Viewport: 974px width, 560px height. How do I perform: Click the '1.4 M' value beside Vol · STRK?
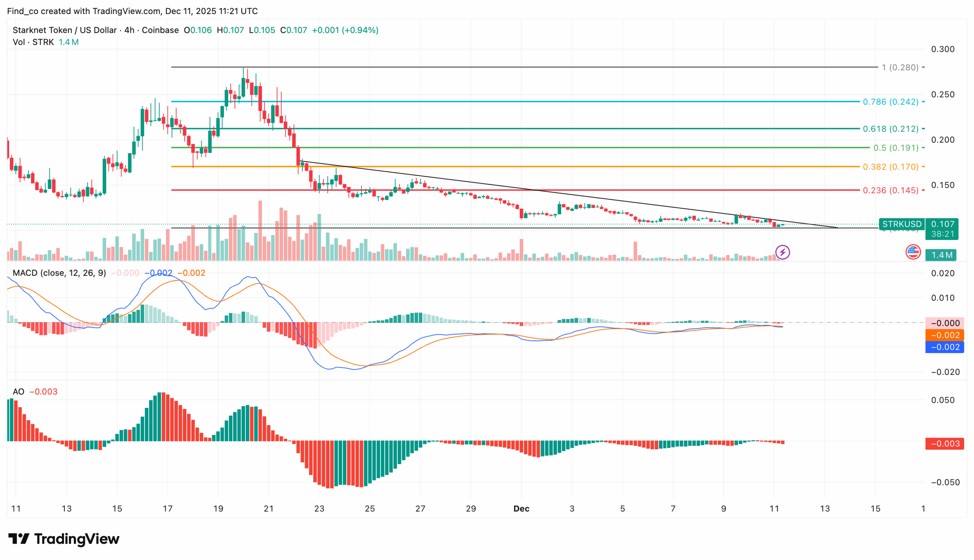68,42
